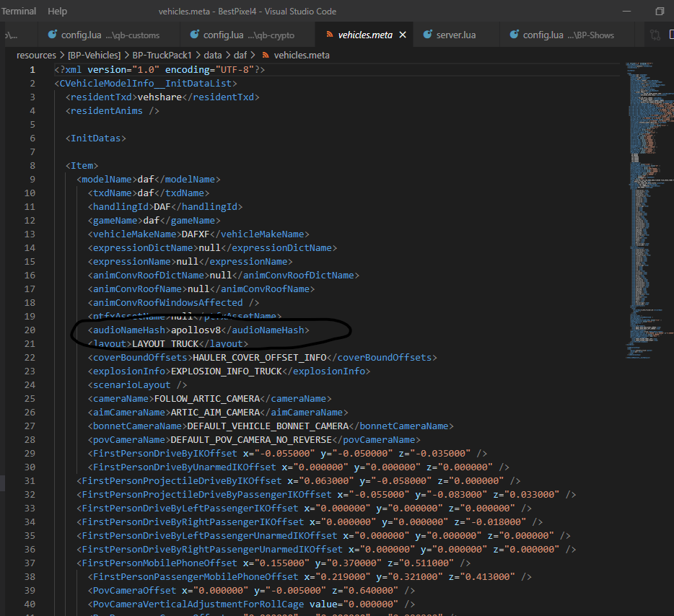Open the daf breadcrumb folder

click(240, 56)
